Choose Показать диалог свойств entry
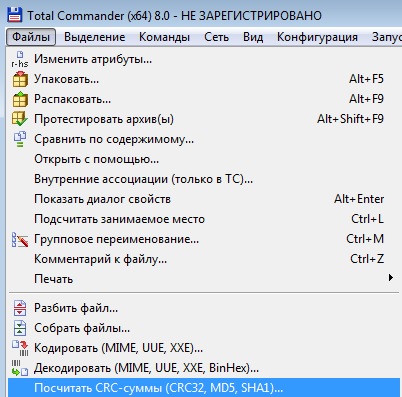Screen dimensions: 402x397 [x=204, y=199]
